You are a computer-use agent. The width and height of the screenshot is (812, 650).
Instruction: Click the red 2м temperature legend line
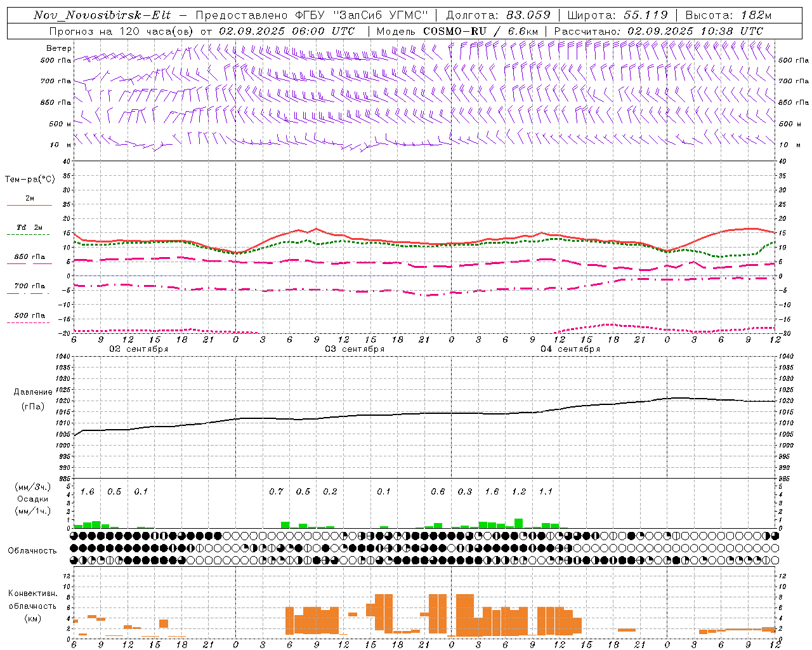pyautogui.click(x=29, y=205)
